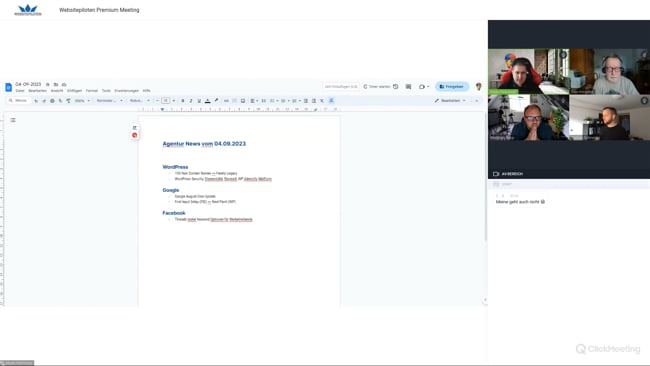Open the text color picker
The width and height of the screenshot is (650, 366).
click(x=207, y=101)
